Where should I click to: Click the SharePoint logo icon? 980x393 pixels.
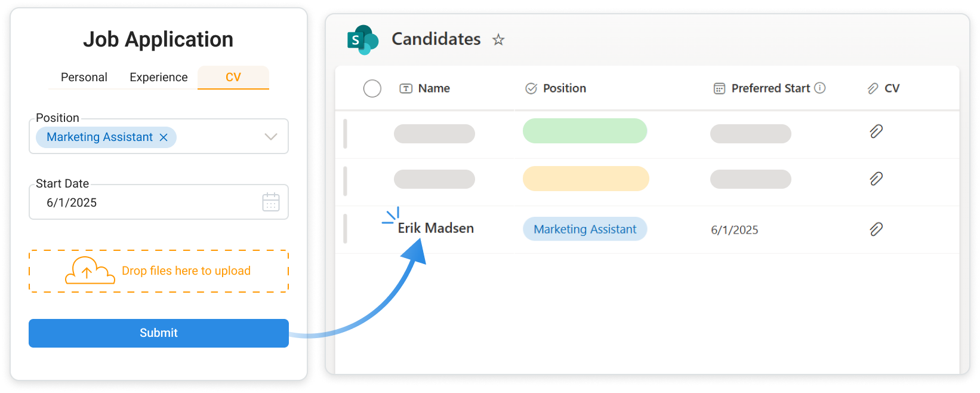coord(362,40)
